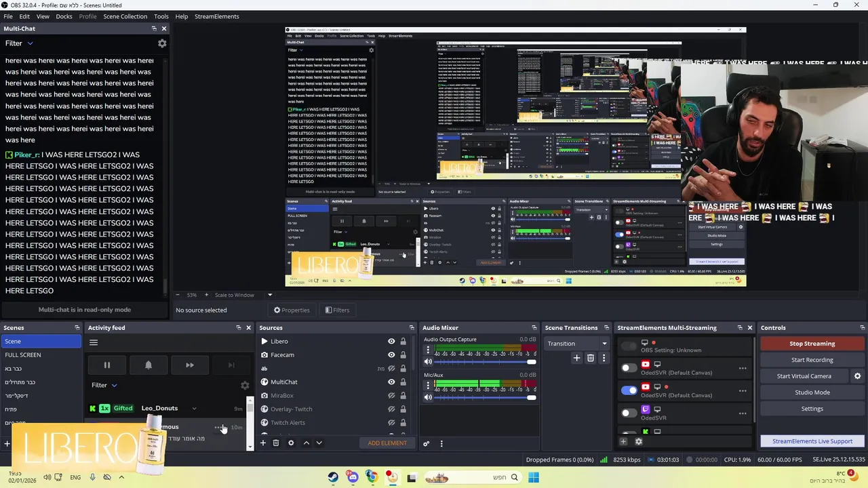Screen dimensions: 868x488
Task: Lock the Libero source
Action: click(403, 342)
